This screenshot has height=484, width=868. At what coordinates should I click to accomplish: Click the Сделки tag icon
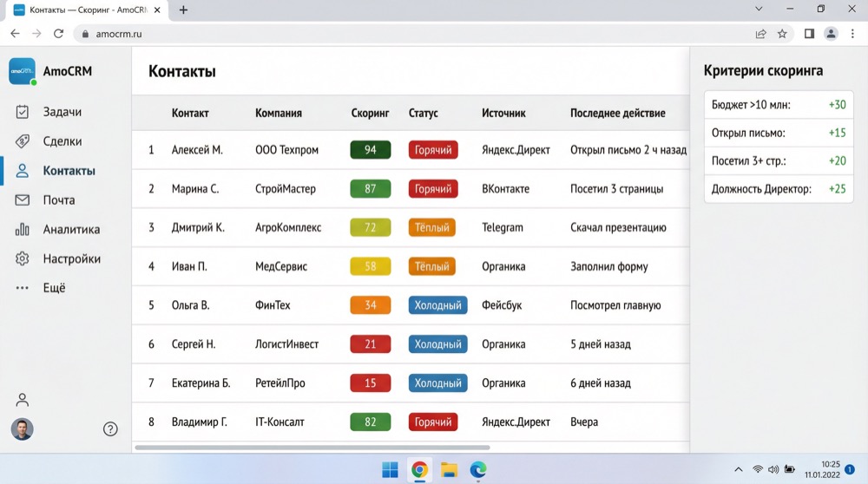point(23,141)
